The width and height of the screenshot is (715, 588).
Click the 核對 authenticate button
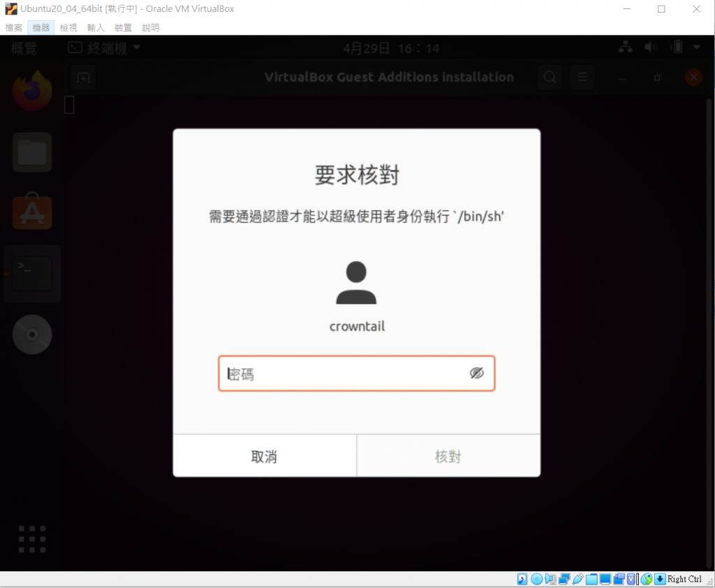pyautogui.click(x=449, y=456)
